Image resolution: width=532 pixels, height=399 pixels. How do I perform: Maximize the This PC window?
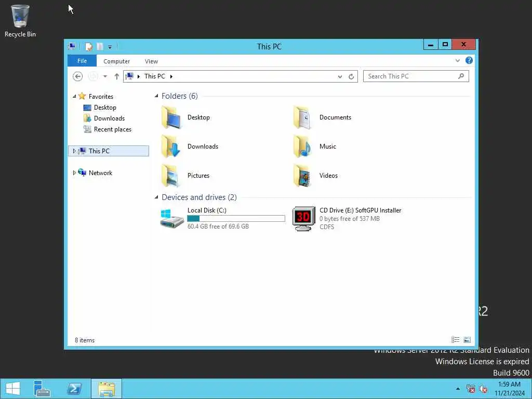click(x=445, y=45)
